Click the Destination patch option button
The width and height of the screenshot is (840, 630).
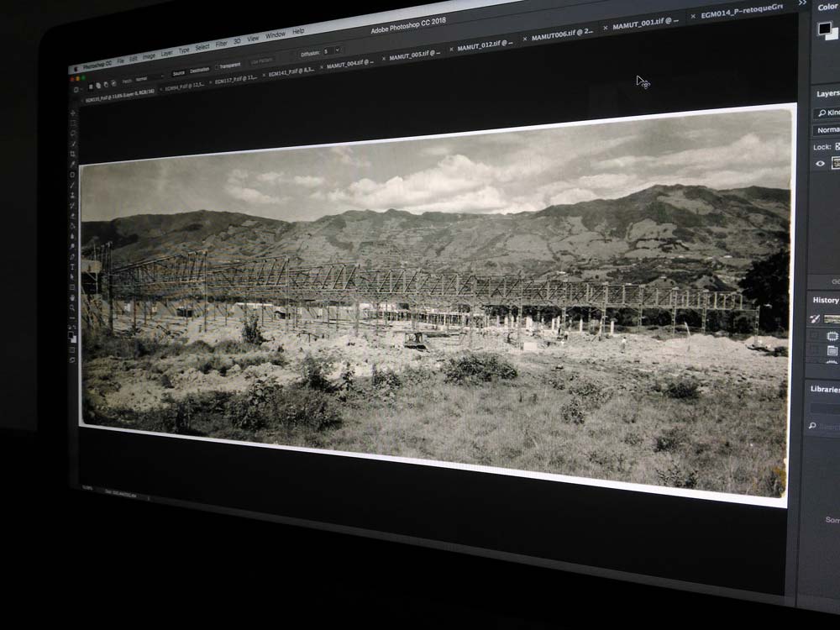click(x=200, y=71)
